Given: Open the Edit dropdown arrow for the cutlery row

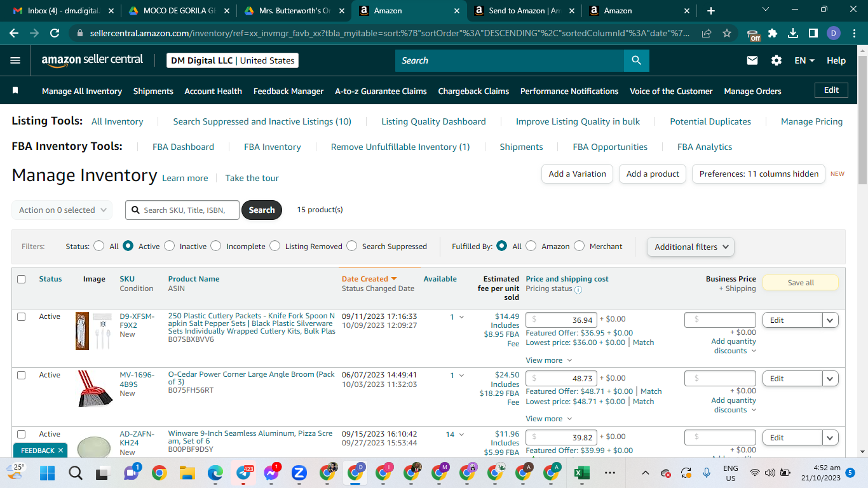Looking at the screenshot, I should [831, 320].
